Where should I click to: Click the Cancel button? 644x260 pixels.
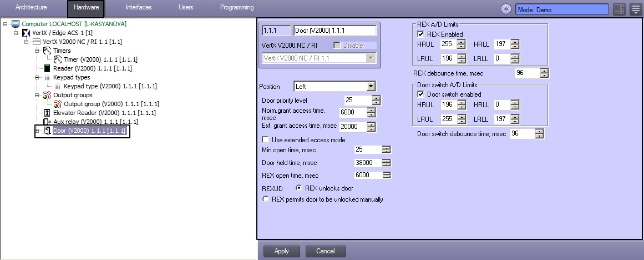tap(325, 251)
